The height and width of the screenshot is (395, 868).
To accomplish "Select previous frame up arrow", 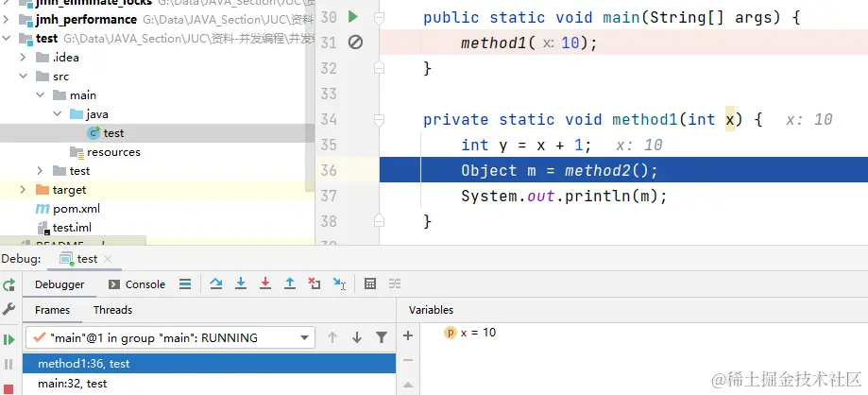I will coord(332,337).
